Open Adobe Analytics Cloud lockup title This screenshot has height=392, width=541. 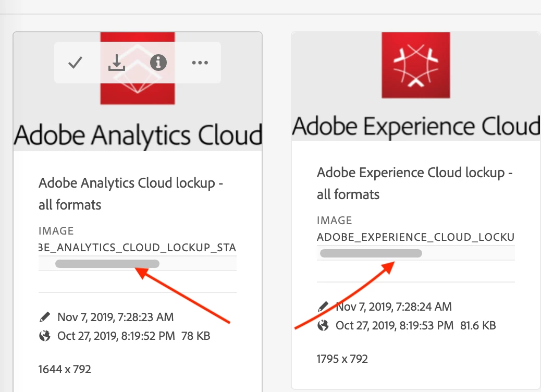131,193
